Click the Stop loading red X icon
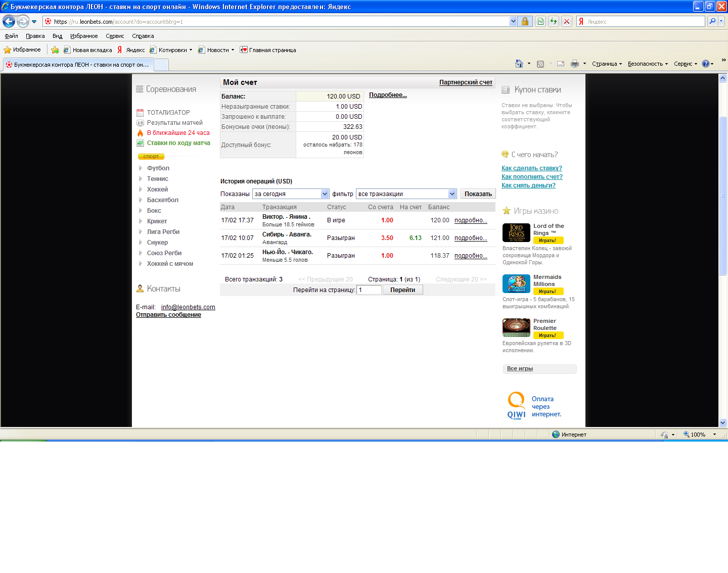728x573 pixels. (x=567, y=21)
